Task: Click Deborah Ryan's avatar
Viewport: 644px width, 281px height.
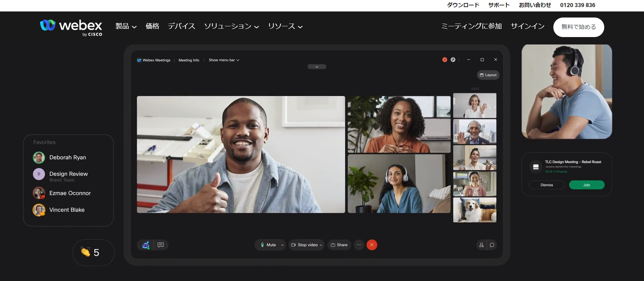Action: pyautogui.click(x=39, y=157)
